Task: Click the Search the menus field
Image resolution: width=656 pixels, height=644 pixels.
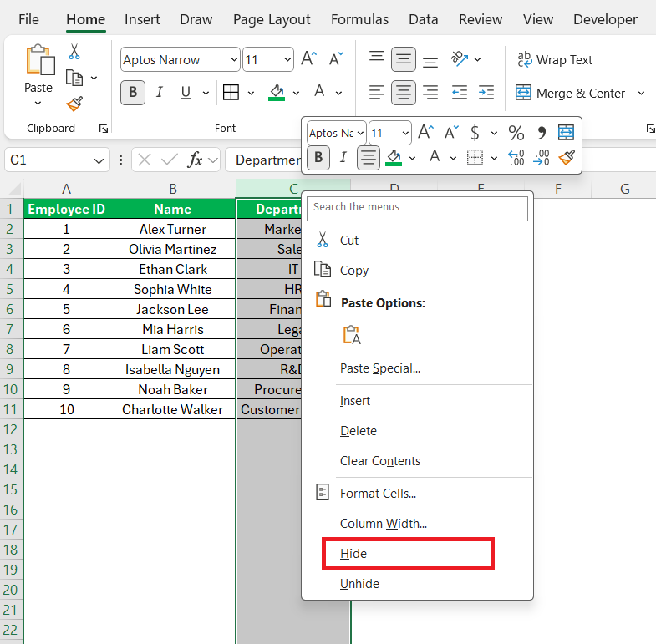Action: coord(417,208)
